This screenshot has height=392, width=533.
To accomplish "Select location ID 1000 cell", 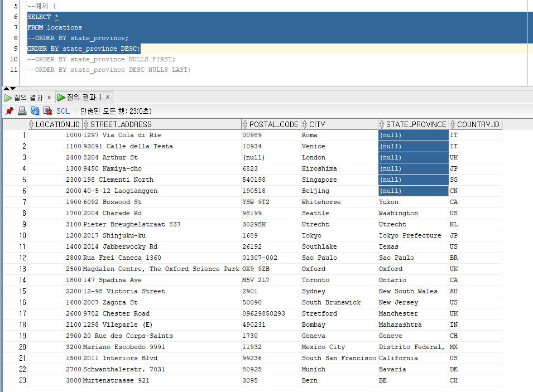I will coord(55,135).
